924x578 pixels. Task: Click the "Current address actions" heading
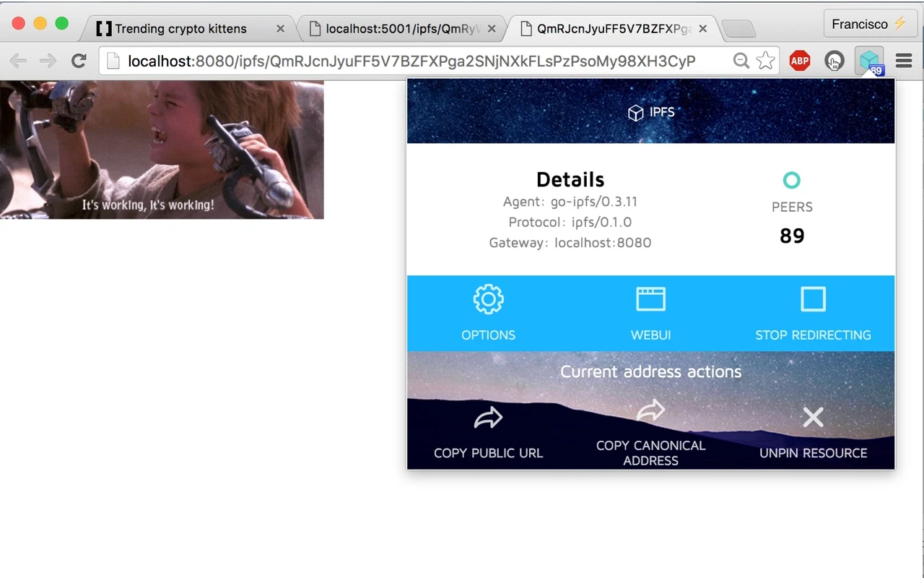(650, 371)
